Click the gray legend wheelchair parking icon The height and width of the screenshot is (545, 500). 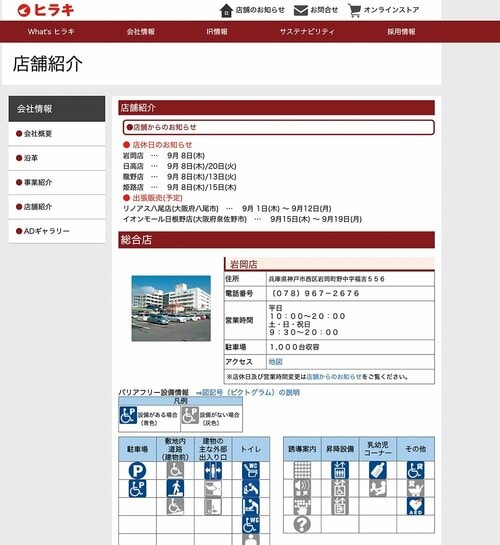coord(190,415)
